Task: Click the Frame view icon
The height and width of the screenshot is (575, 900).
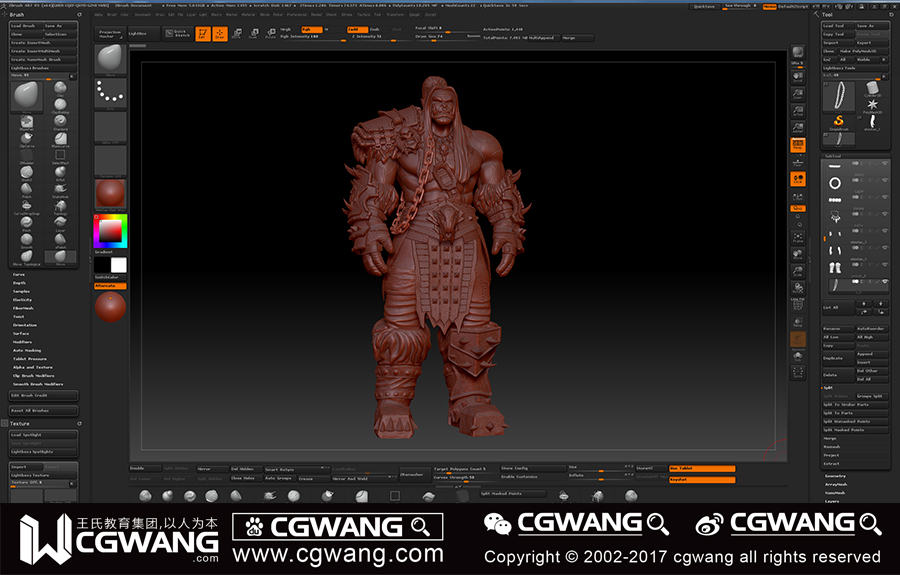Action: (798, 235)
